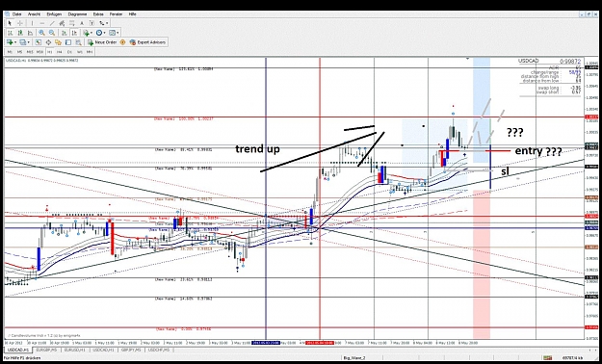Viewport: 602px width, 364px height.
Task: Set timeframe to MN
Action: pyautogui.click(x=89, y=52)
